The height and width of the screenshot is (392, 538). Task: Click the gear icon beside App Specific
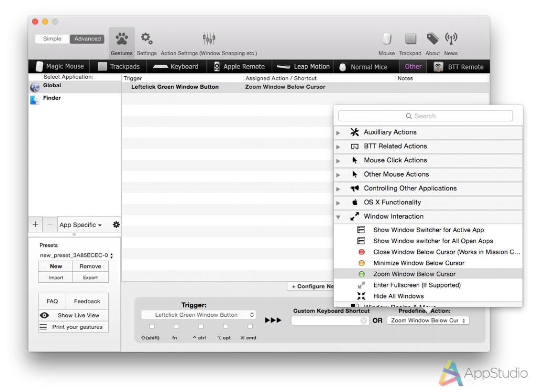[x=116, y=225]
